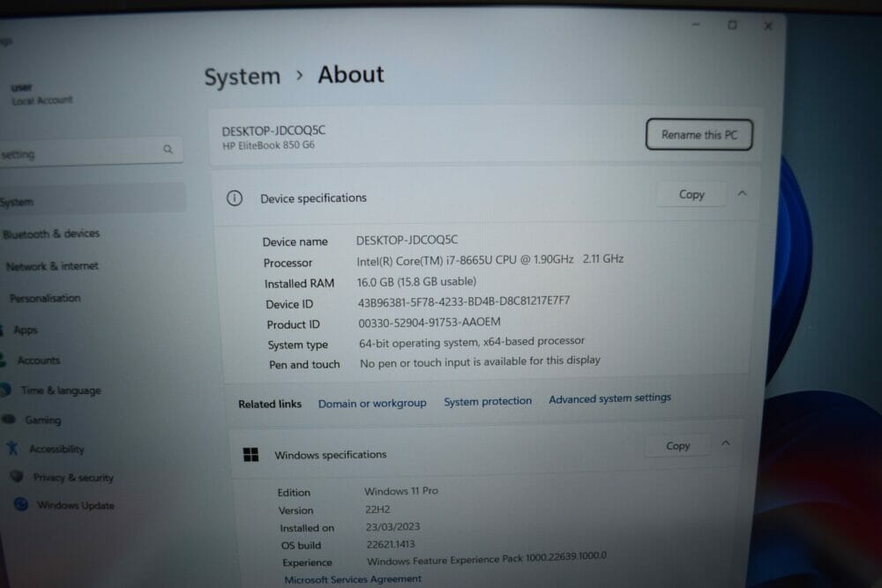Click the Find a setting search box
Image resolution: width=882 pixels, height=588 pixels.
(x=90, y=151)
